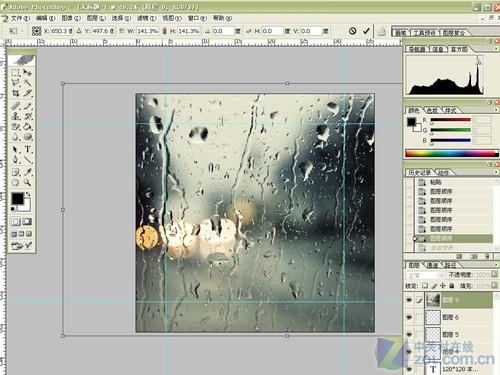500x375 pixels.
Task: Select the Clone Stamp tool
Action: click(16, 116)
